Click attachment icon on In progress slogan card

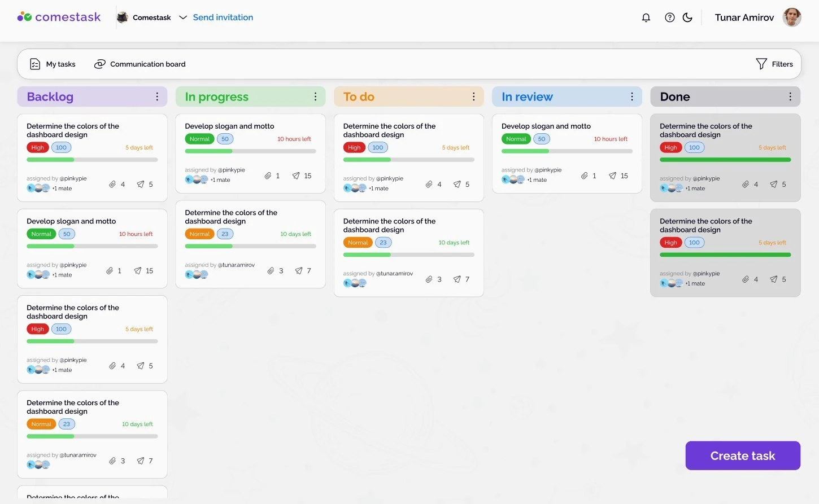tap(268, 176)
